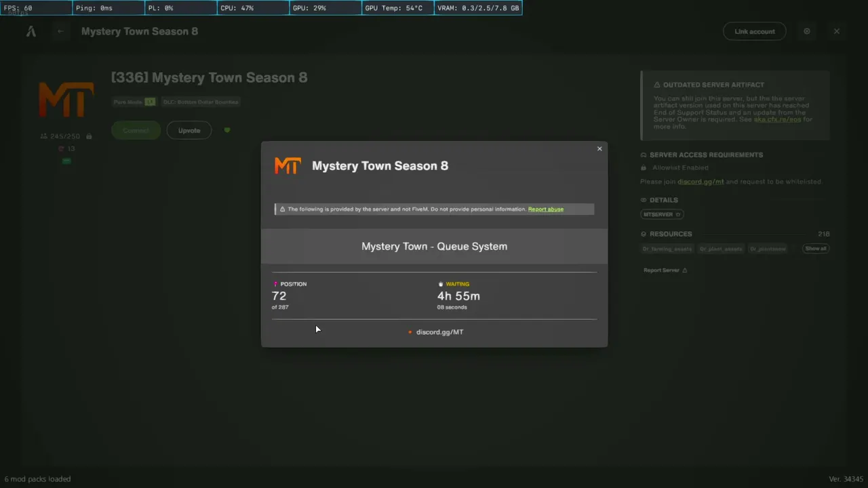Screen dimensions: 868x488
Task: Click Report abuse in queue dialog
Action: [x=546, y=209]
